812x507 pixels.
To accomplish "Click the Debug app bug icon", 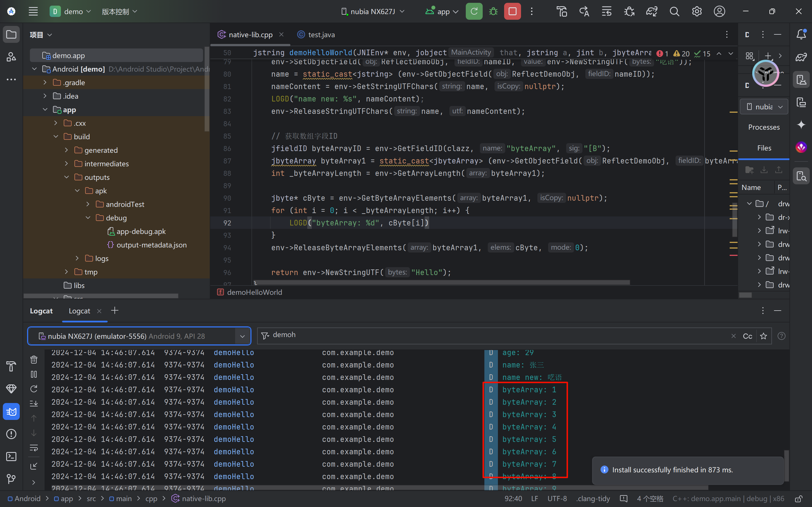I will coord(493,11).
